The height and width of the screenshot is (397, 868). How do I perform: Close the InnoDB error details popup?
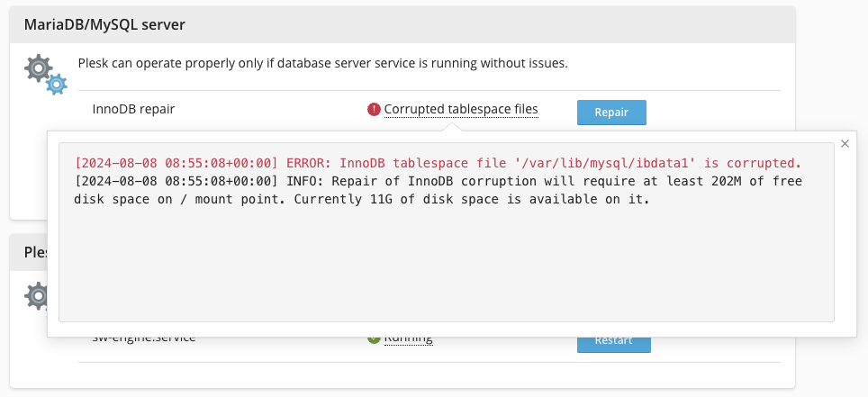pyautogui.click(x=844, y=144)
